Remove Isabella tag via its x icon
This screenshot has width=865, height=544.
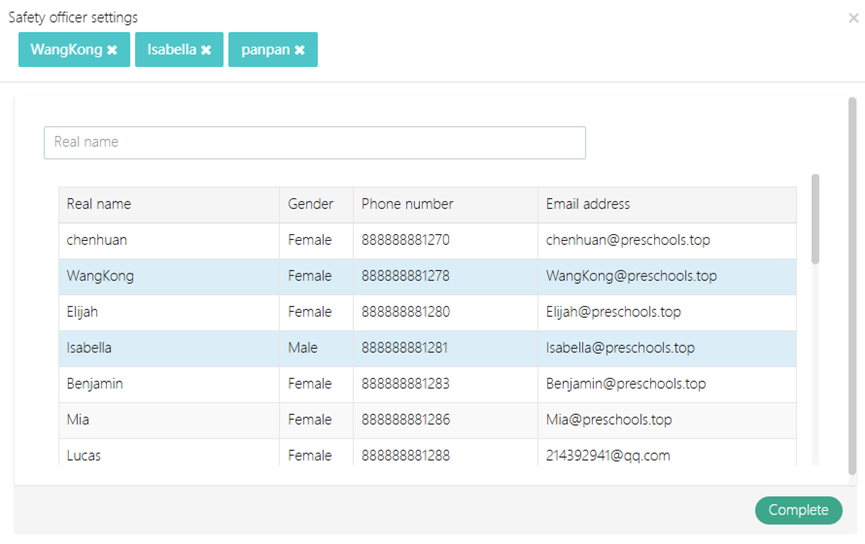pos(206,50)
